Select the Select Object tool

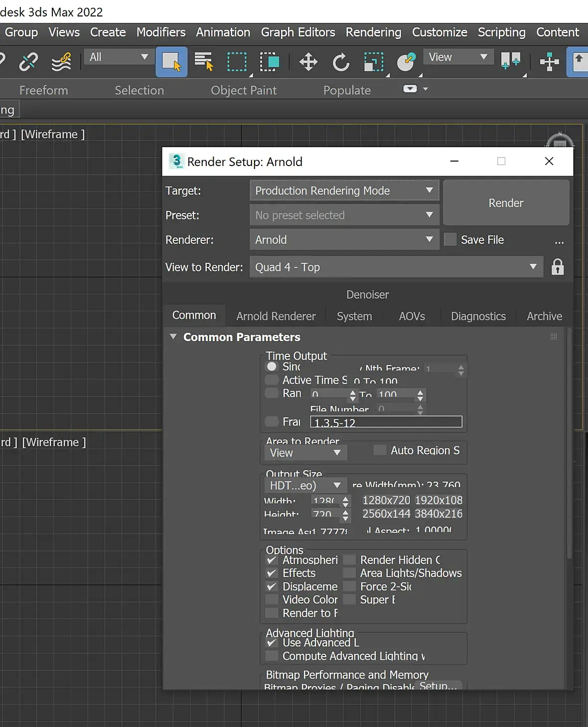(171, 62)
